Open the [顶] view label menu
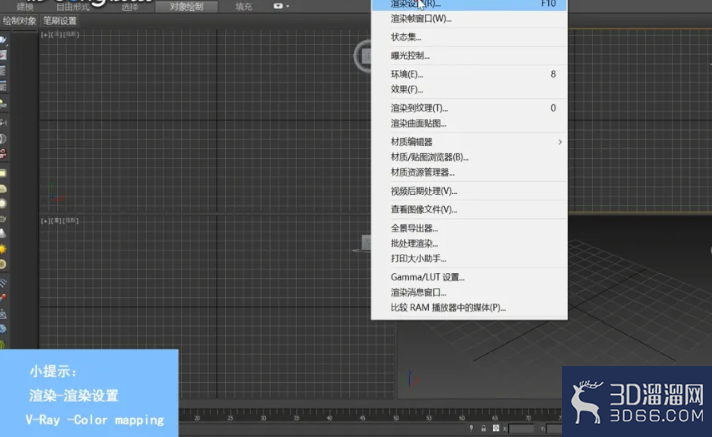 54,35
